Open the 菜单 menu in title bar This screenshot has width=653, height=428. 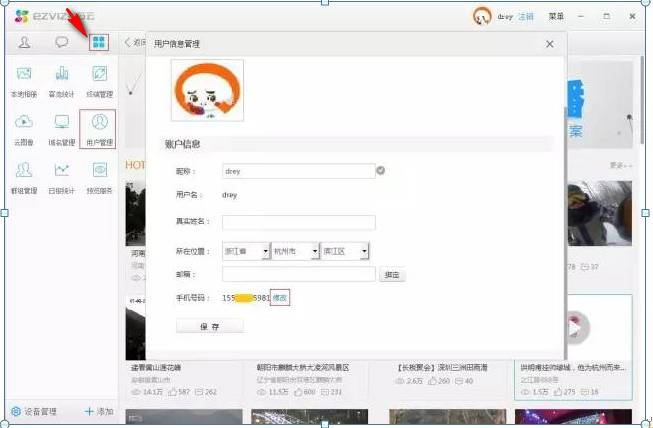point(556,17)
